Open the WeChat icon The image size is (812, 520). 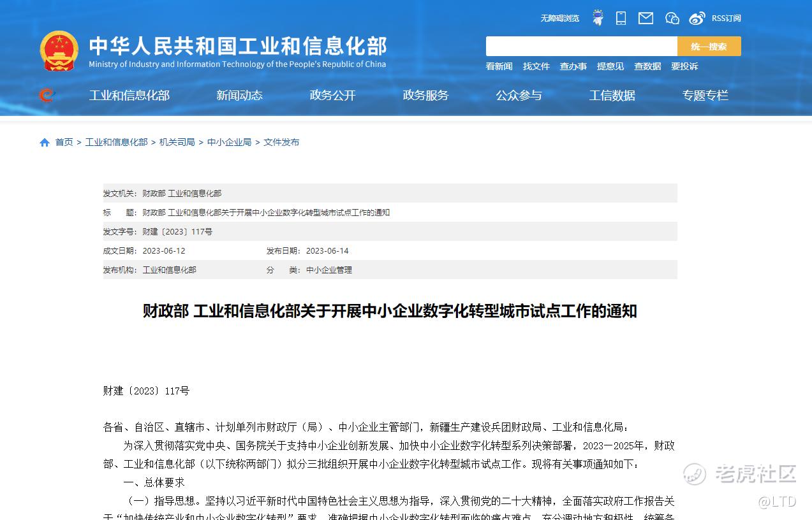tap(672, 18)
